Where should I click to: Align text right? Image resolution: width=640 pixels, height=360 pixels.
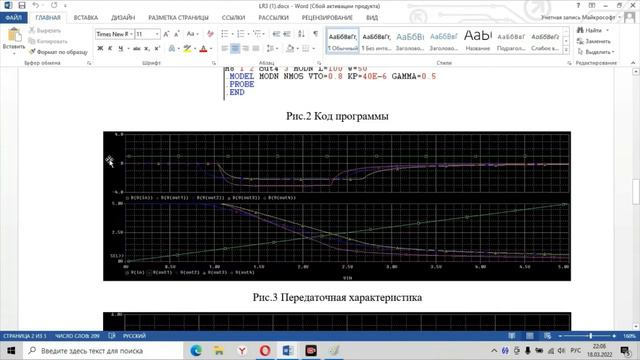[x=245, y=49]
